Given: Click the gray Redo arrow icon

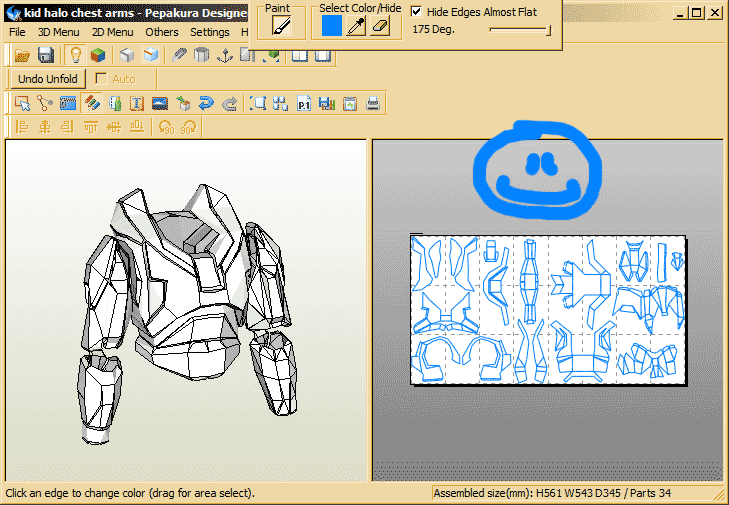Looking at the screenshot, I should [x=229, y=103].
